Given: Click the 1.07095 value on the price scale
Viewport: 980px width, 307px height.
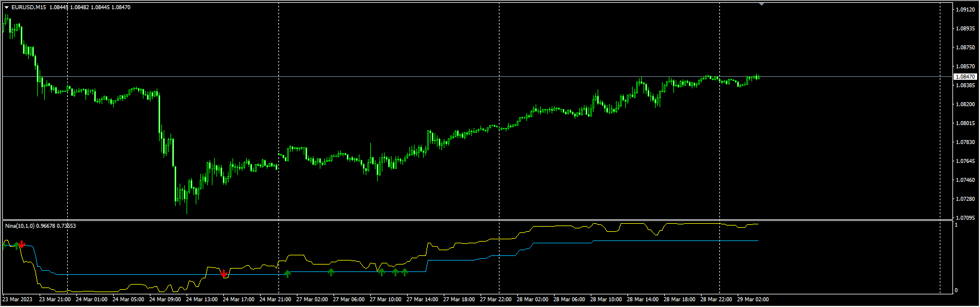Looking at the screenshot, I should (x=965, y=218).
